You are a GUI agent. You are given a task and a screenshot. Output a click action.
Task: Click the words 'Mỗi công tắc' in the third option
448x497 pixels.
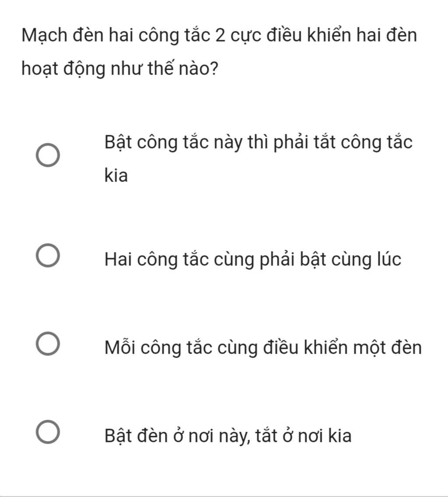[159, 347]
